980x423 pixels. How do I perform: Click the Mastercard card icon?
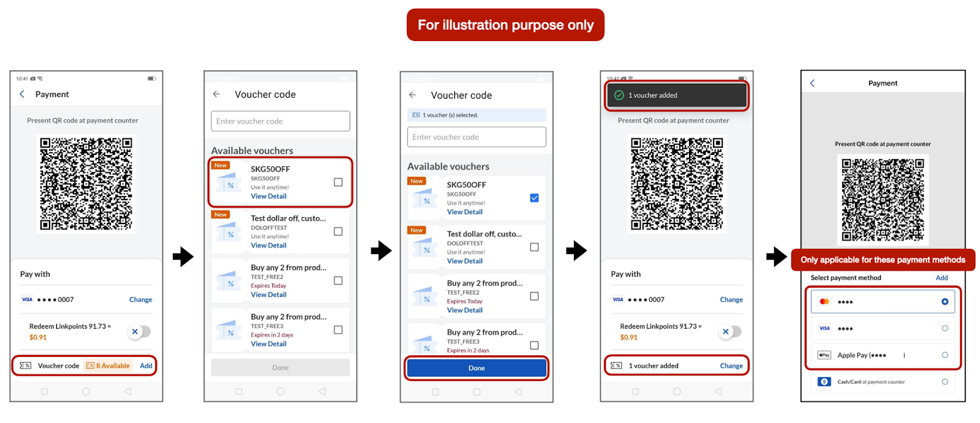[824, 302]
